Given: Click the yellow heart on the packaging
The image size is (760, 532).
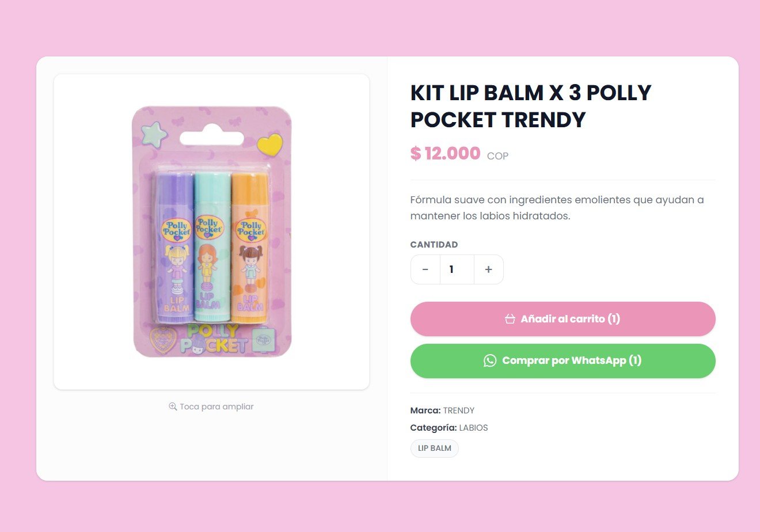Looking at the screenshot, I should click(269, 144).
